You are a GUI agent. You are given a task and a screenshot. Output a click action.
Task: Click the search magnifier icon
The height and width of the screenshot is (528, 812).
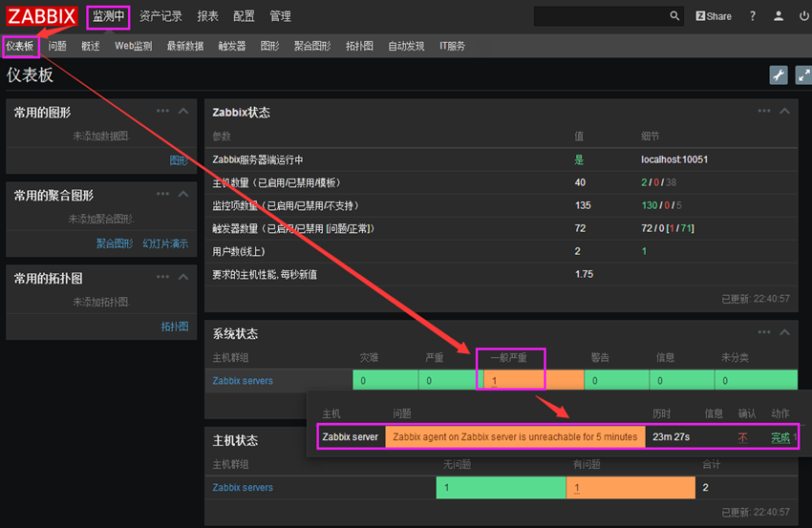click(x=674, y=16)
